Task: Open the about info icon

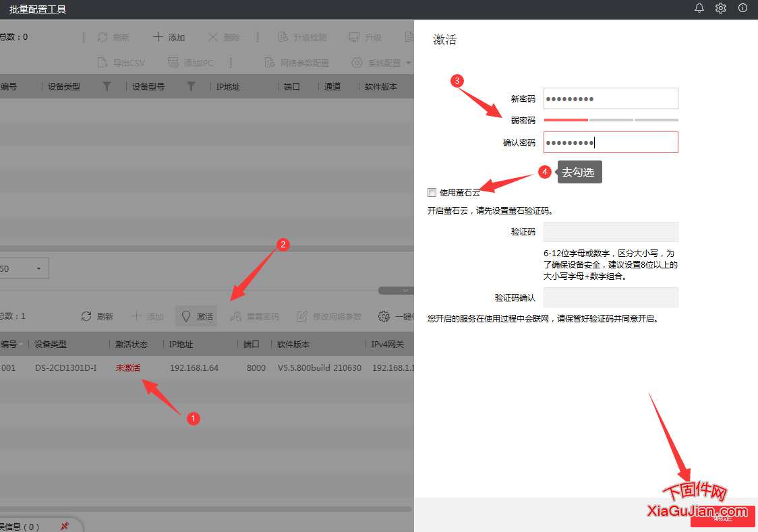Action: (742, 7)
